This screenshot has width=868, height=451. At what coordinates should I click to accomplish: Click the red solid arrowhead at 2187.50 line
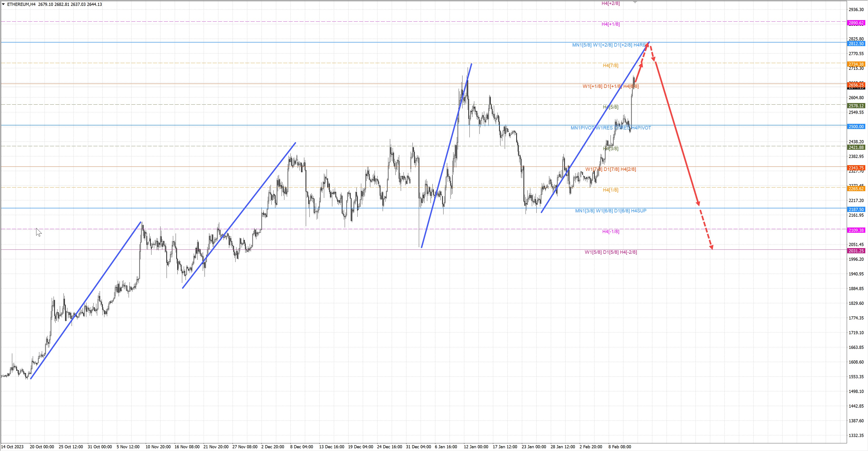click(x=698, y=203)
